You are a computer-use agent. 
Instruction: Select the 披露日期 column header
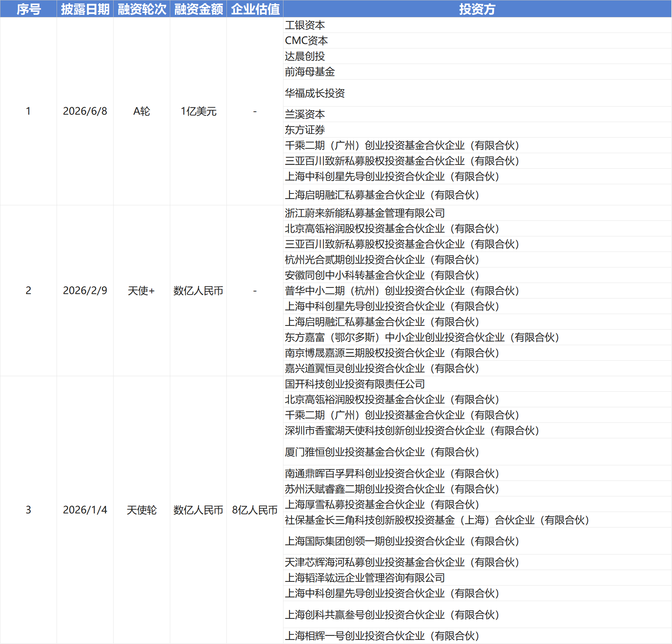click(85, 9)
